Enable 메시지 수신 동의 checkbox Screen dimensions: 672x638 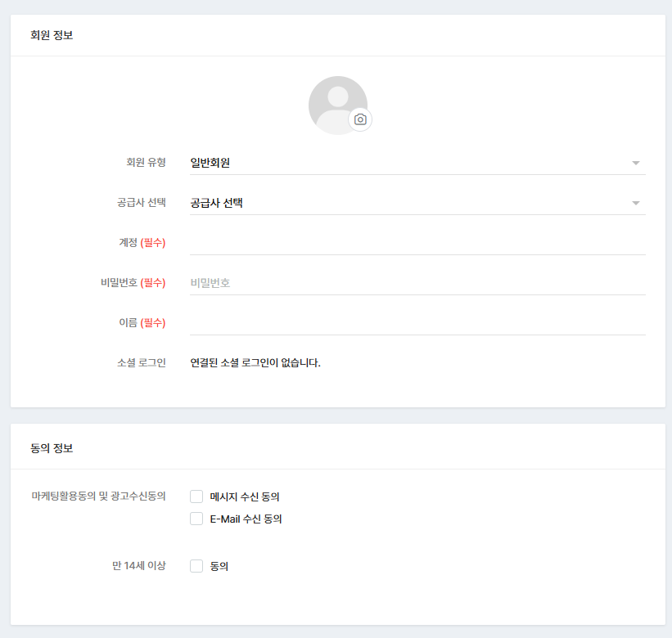tap(196, 496)
